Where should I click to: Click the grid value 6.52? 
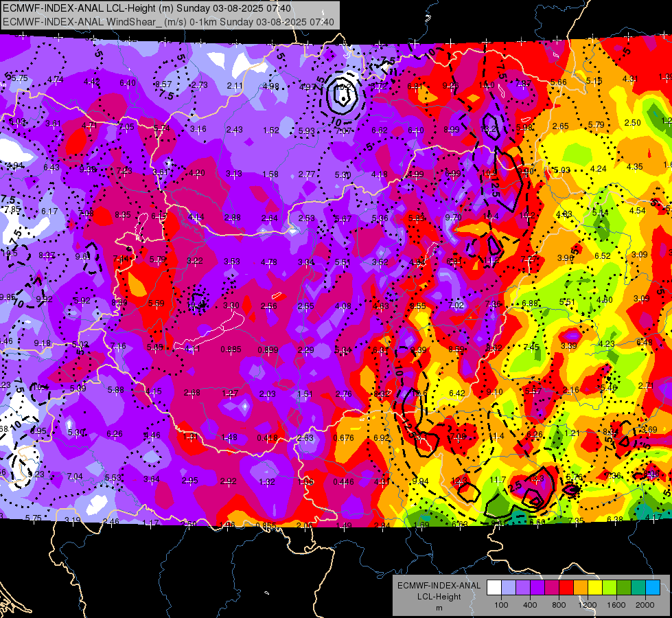(603, 256)
